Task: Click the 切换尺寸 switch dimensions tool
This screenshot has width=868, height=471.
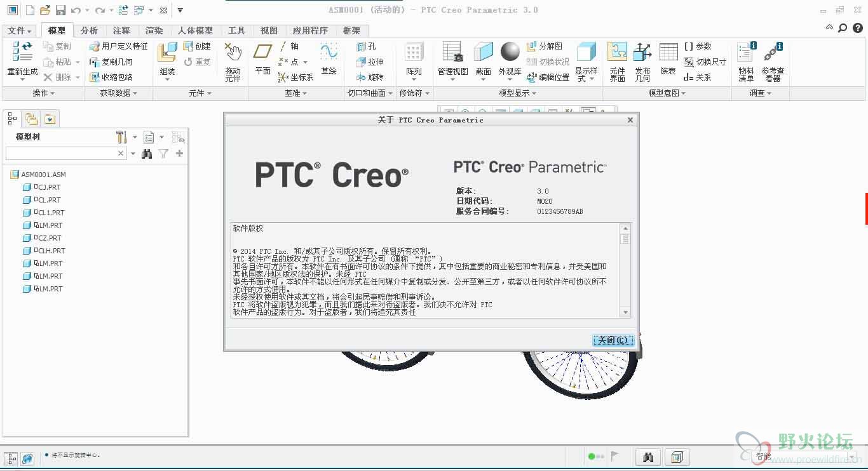Action: point(705,62)
